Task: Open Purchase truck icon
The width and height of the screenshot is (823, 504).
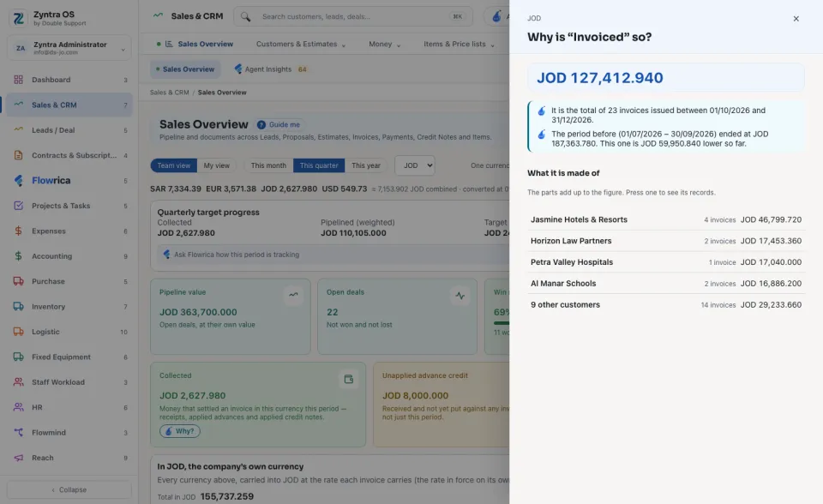Action: 18,281
